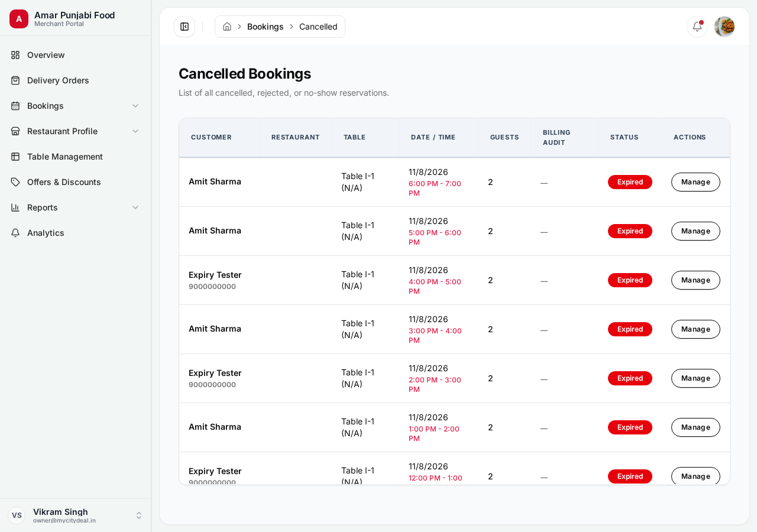Manage the 6:00 PM - 7:00 PM booking
The image size is (757, 532).
pyautogui.click(x=695, y=182)
